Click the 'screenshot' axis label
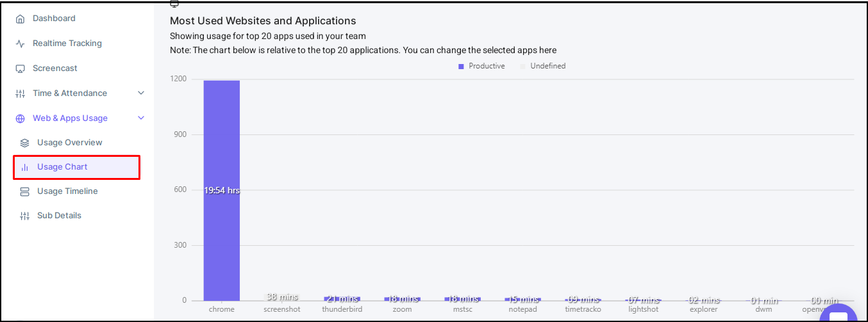This screenshot has width=868, height=322. point(282,309)
